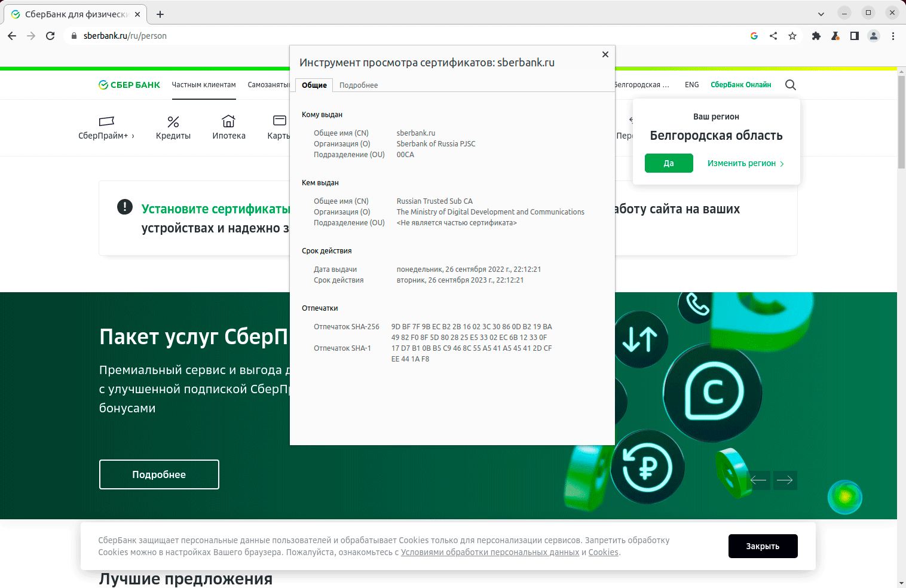Show the previous banner slide
Screen dimensions: 906x588
(x=758, y=480)
